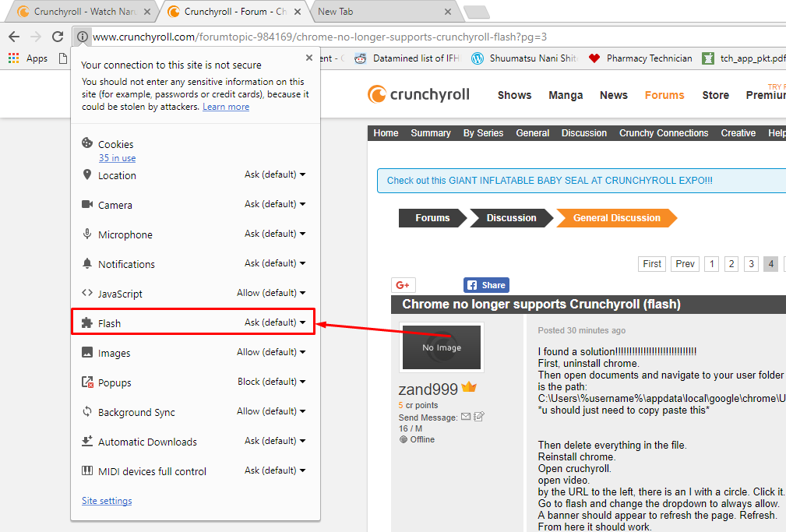The width and height of the screenshot is (786, 532).
Task: Click the Discussion breadcrumb
Action: (511, 217)
